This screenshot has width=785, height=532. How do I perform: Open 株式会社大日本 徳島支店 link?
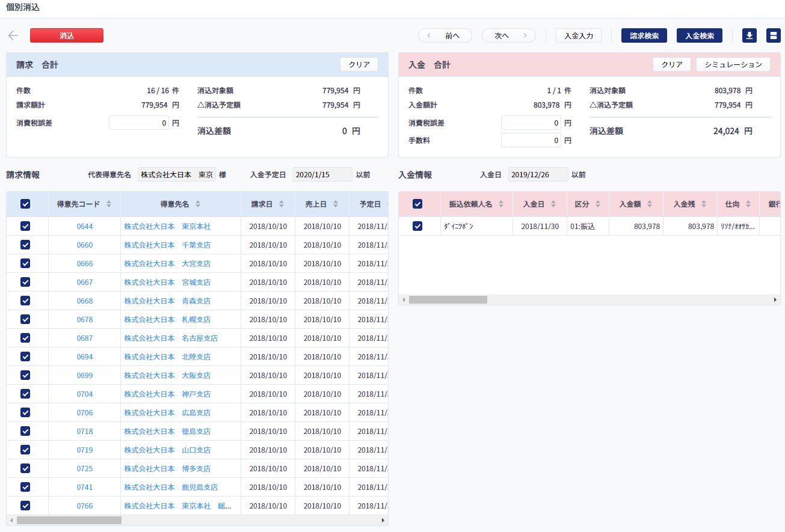(168, 431)
